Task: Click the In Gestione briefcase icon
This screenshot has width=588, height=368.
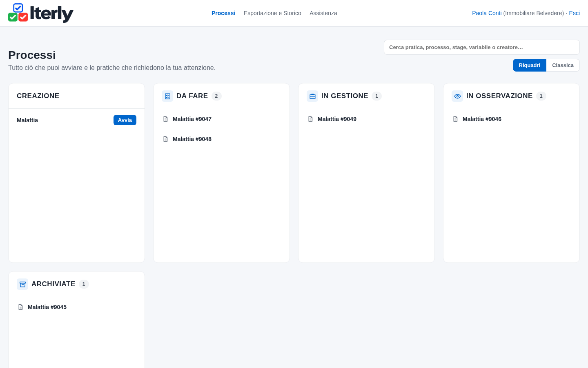Action: [x=312, y=96]
